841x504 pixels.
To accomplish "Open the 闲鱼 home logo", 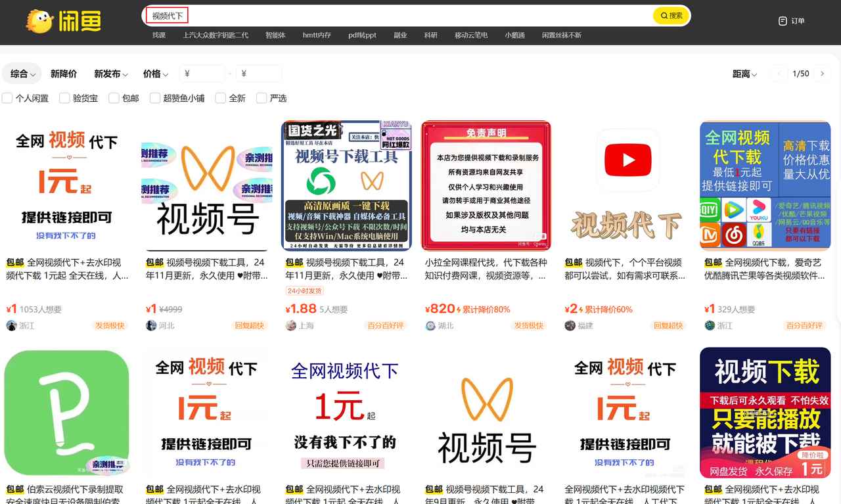I will [63, 22].
